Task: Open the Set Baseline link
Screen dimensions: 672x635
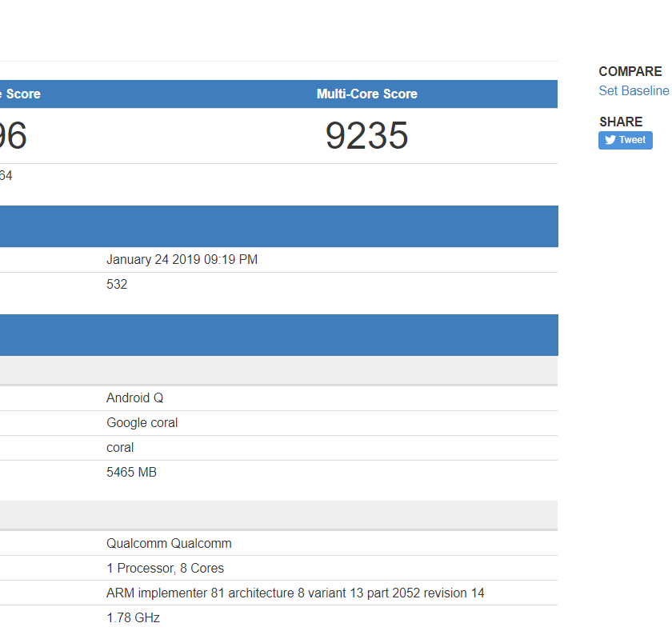Action: click(634, 91)
